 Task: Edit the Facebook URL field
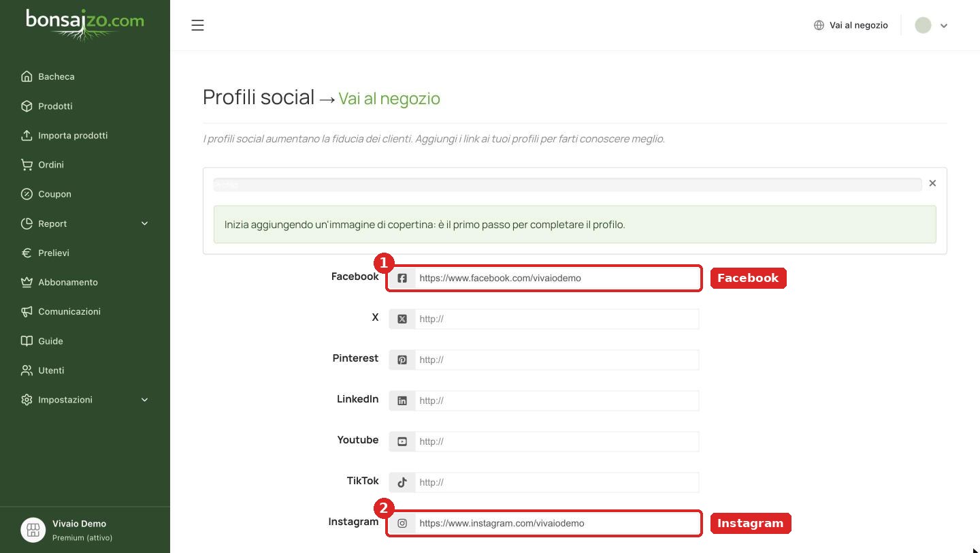(x=557, y=278)
